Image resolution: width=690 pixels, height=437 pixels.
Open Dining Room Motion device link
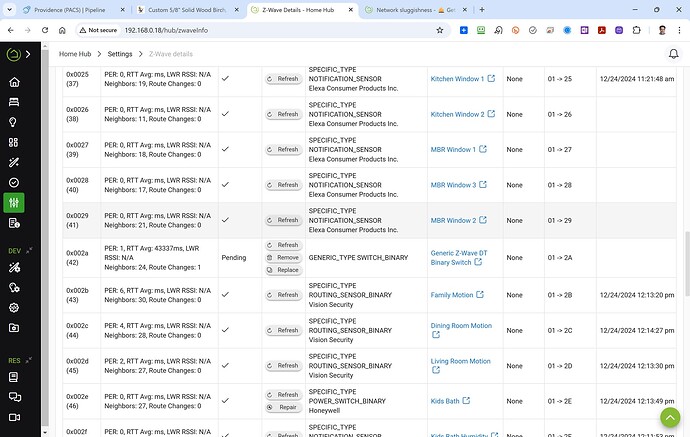pyautogui.click(x=461, y=326)
